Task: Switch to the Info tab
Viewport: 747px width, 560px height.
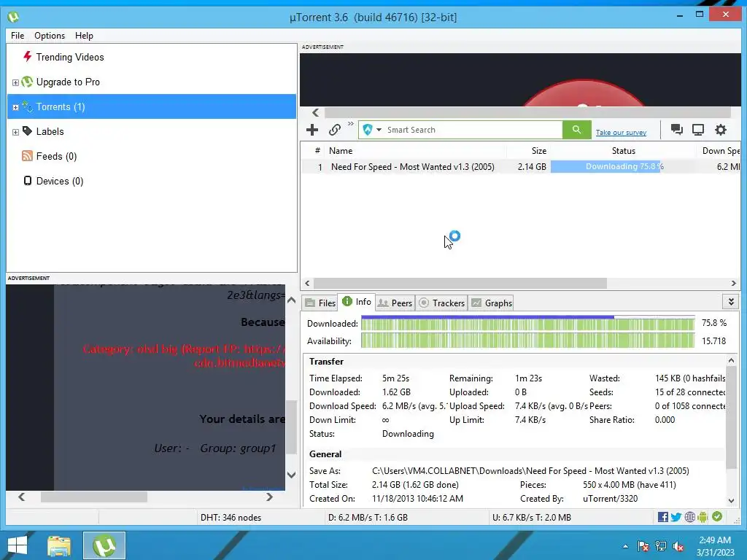Action: tap(357, 301)
